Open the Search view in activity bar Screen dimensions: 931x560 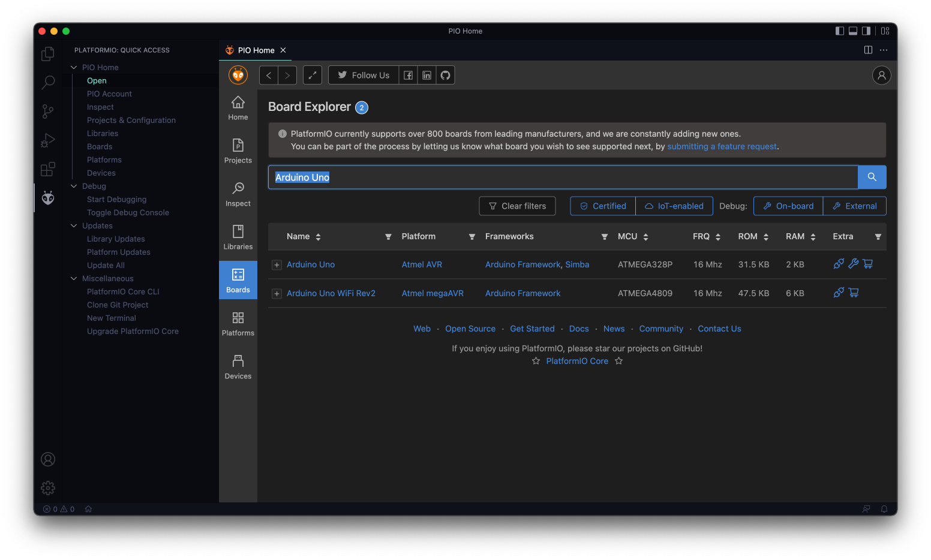point(48,82)
